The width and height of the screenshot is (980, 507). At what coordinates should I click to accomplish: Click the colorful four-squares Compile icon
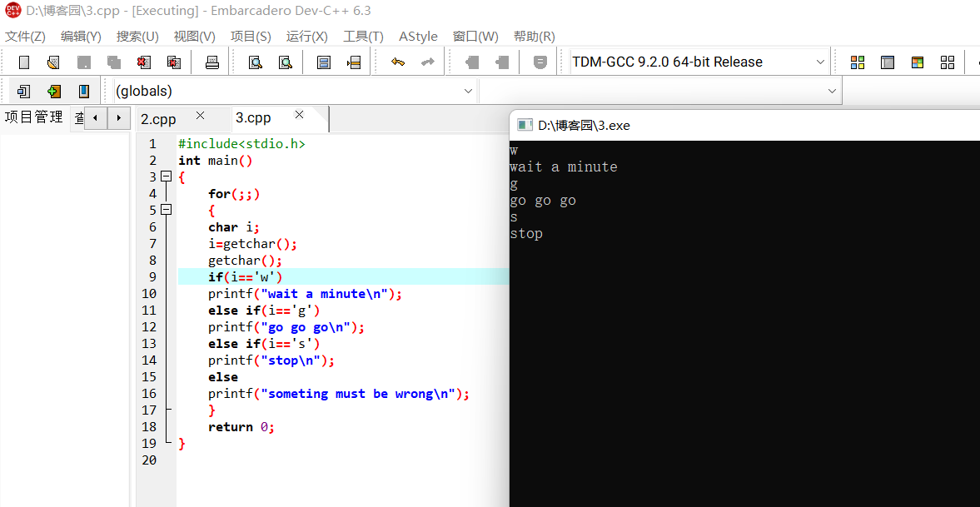tap(858, 62)
